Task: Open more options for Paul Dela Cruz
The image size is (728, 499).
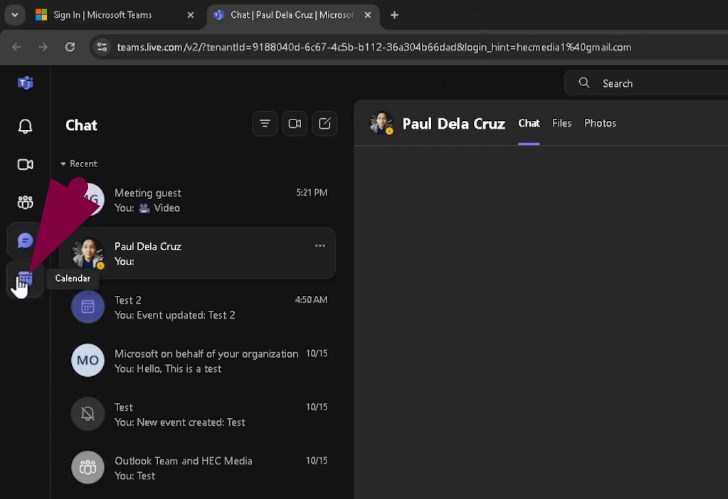Action: (x=320, y=246)
